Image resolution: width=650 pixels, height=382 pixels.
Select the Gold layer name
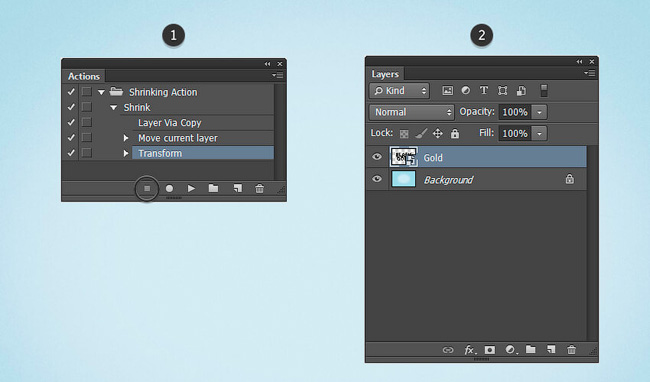tap(433, 158)
